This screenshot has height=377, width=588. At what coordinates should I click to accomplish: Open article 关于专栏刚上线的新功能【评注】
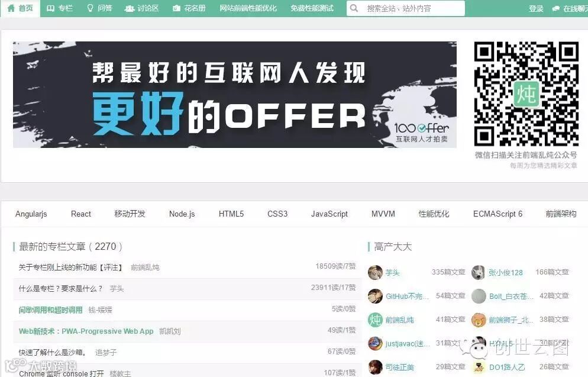coord(71,267)
